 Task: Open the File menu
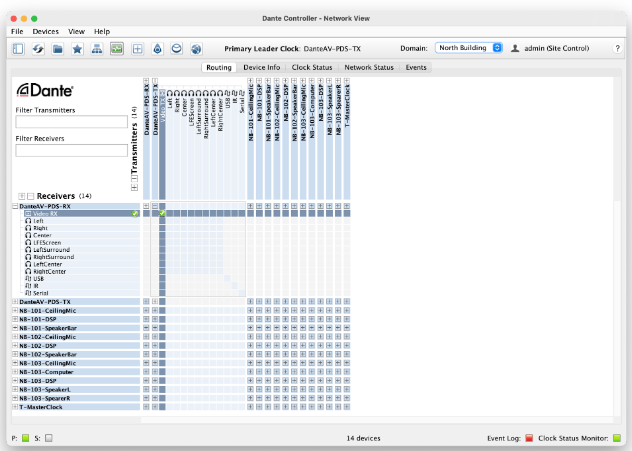[17, 31]
